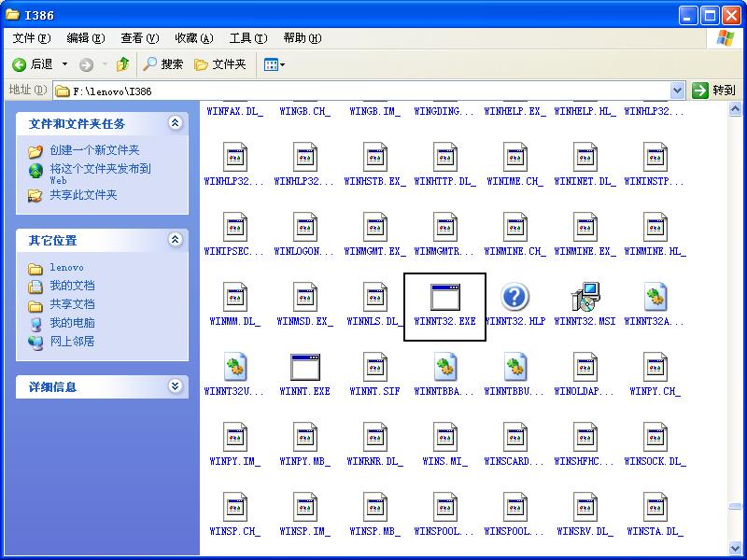Select the WINSHFHC file icon
This screenshot has height=560, width=747.
(x=585, y=437)
